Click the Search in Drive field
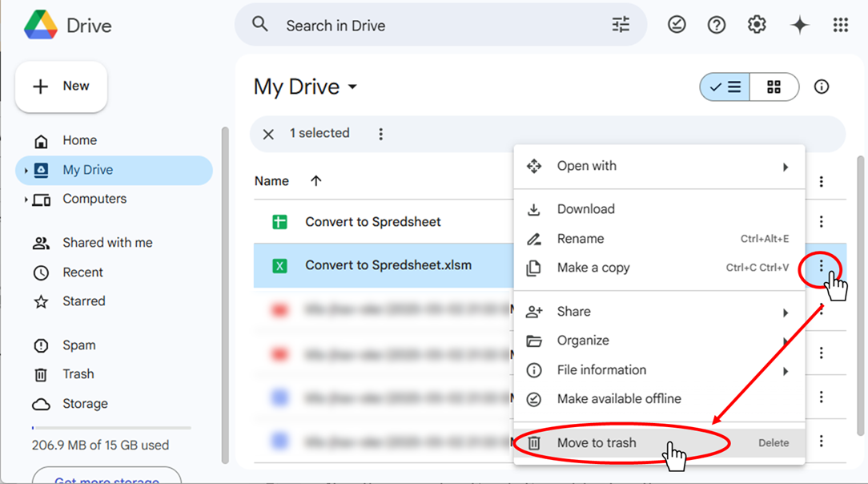This screenshot has height=484, width=868. point(440,26)
